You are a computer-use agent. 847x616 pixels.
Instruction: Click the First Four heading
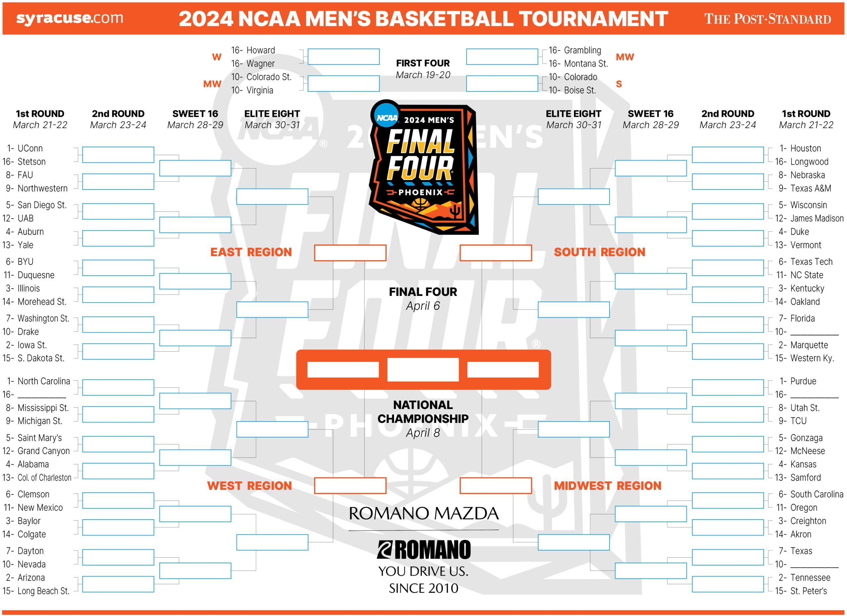coord(423,63)
